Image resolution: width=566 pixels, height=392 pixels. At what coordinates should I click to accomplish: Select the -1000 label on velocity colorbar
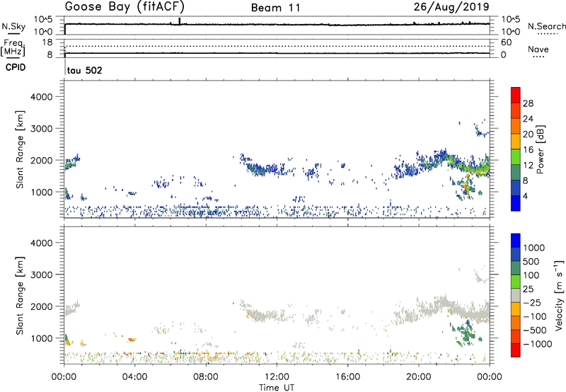[537, 344]
